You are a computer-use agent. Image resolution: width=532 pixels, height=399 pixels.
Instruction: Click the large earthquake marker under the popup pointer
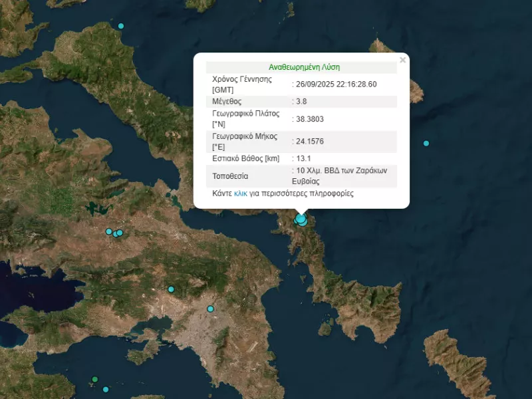(x=301, y=219)
